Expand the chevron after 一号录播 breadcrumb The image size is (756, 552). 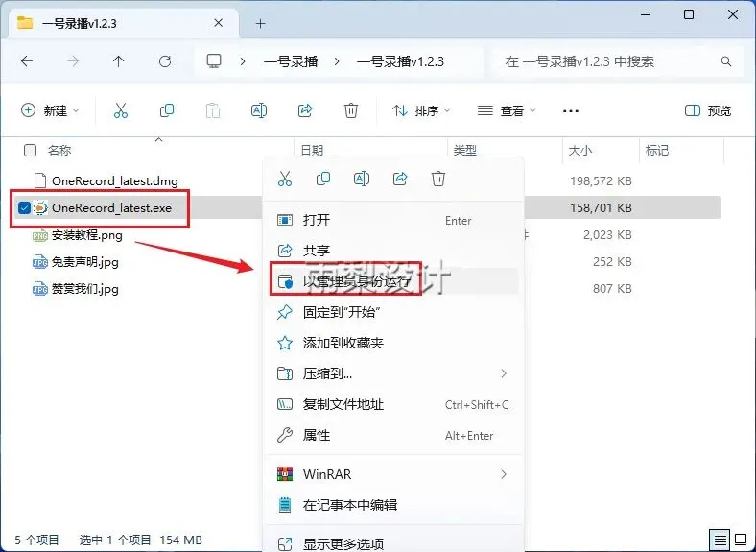337,61
